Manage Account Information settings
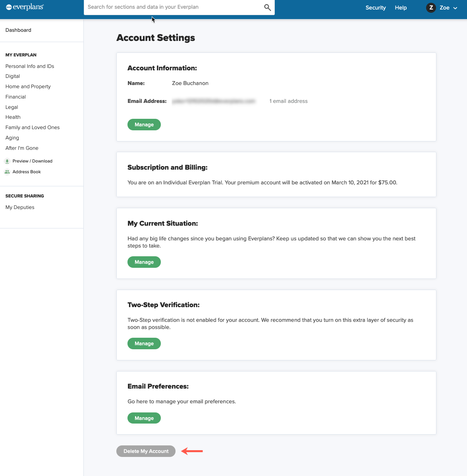This screenshot has height=476, width=467. [x=144, y=125]
